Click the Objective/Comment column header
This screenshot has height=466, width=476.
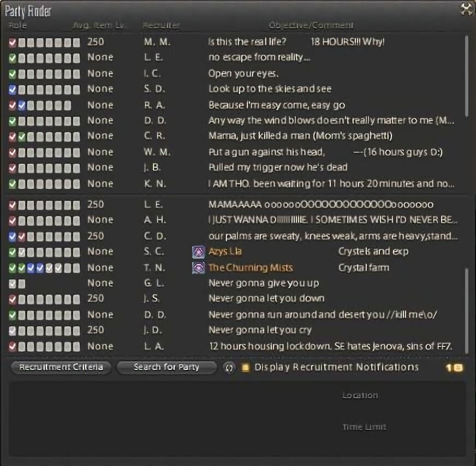coord(311,26)
